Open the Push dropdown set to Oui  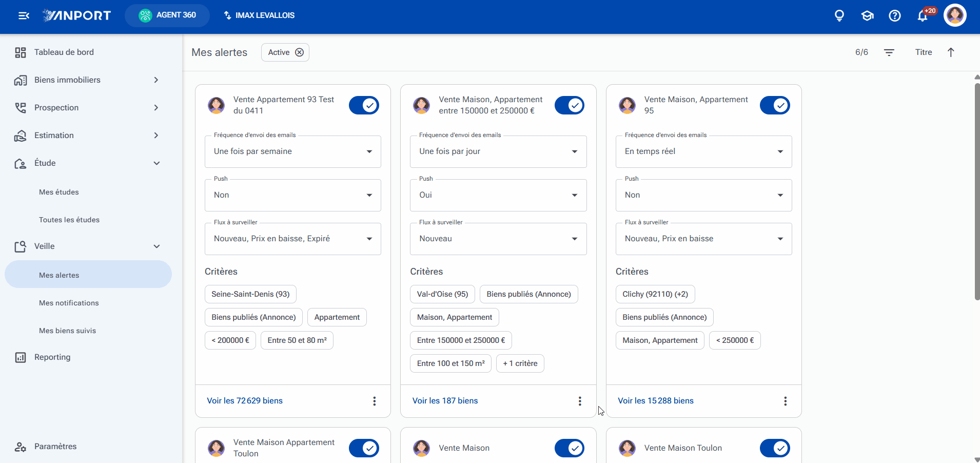tap(498, 195)
